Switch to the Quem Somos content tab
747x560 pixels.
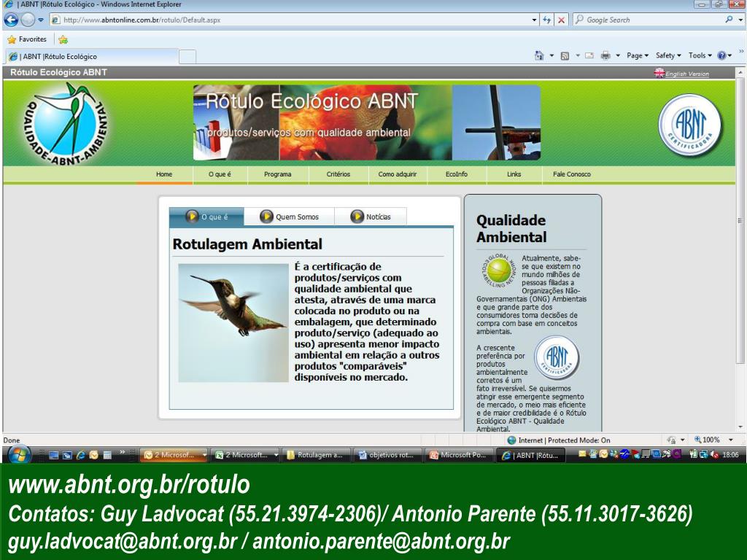289,217
